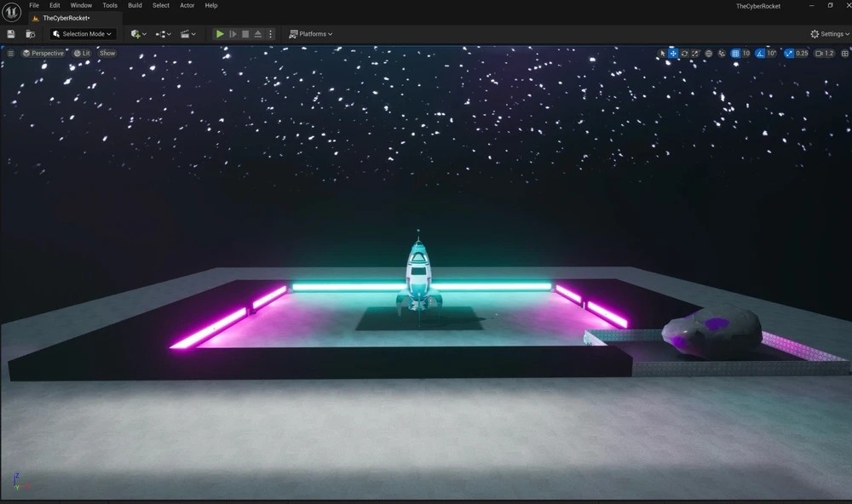Click the Stop simulation square button

(x=245, y=34)
